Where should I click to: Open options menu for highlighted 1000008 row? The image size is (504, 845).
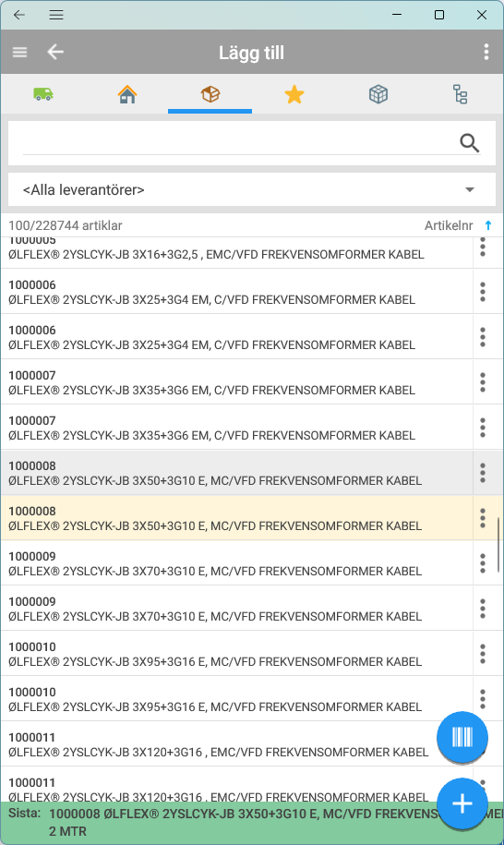point(483,518)
